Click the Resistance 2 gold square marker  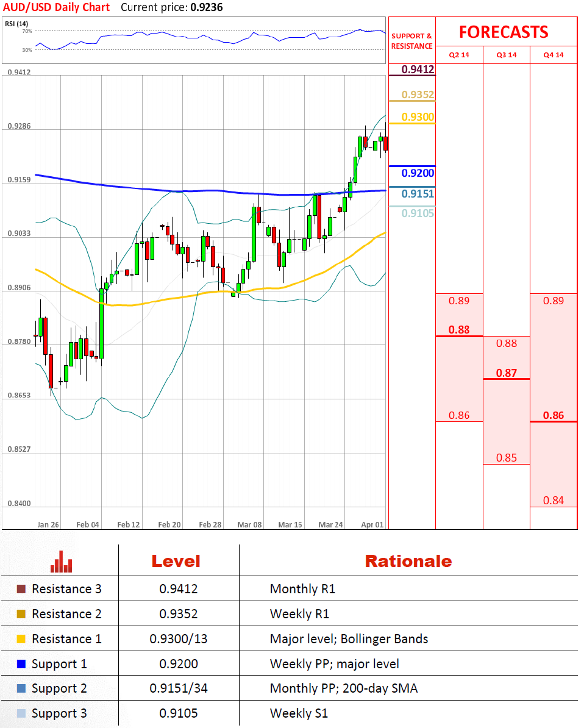[21, 614]
